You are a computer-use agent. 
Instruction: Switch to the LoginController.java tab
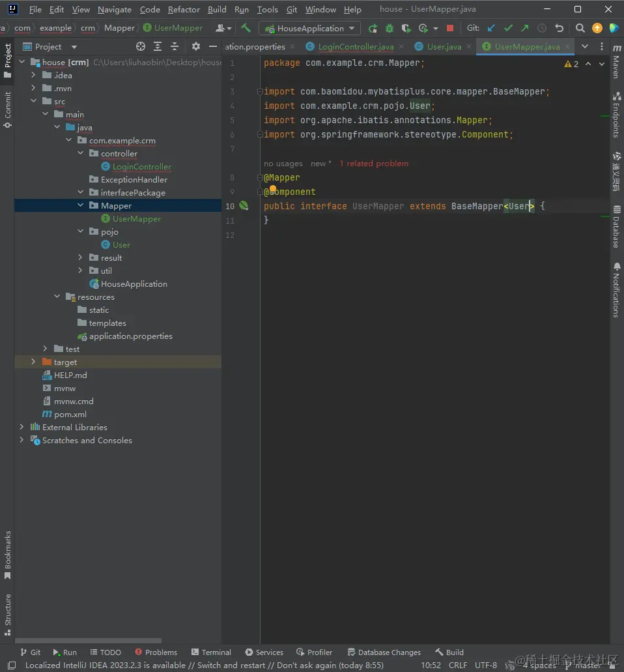[x=356, y=46]
